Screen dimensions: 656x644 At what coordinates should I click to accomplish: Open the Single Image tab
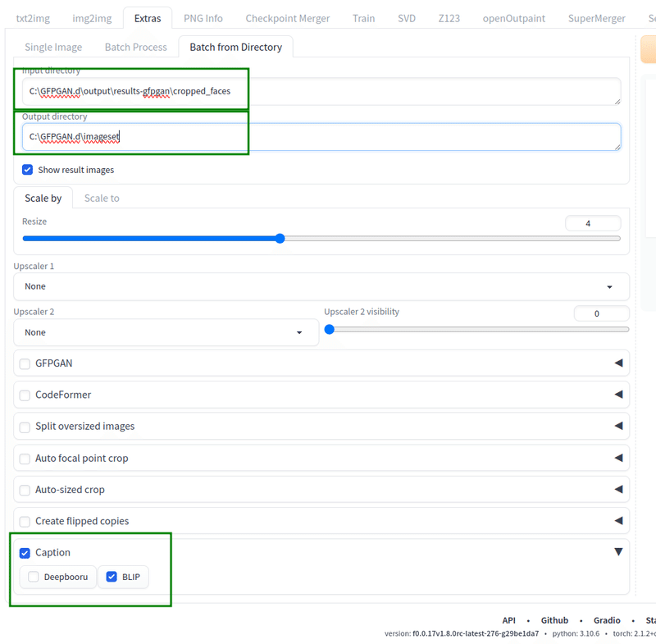[x=53, y=47]
